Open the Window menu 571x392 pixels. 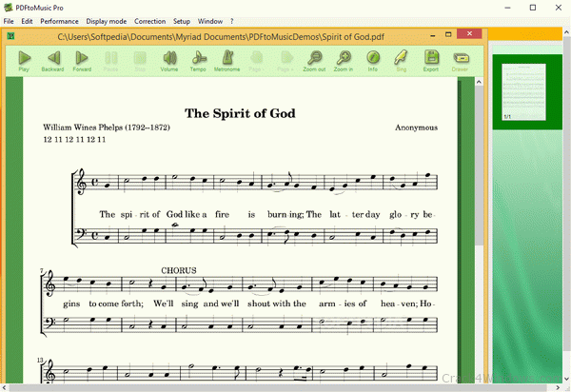tap(210, 21)
